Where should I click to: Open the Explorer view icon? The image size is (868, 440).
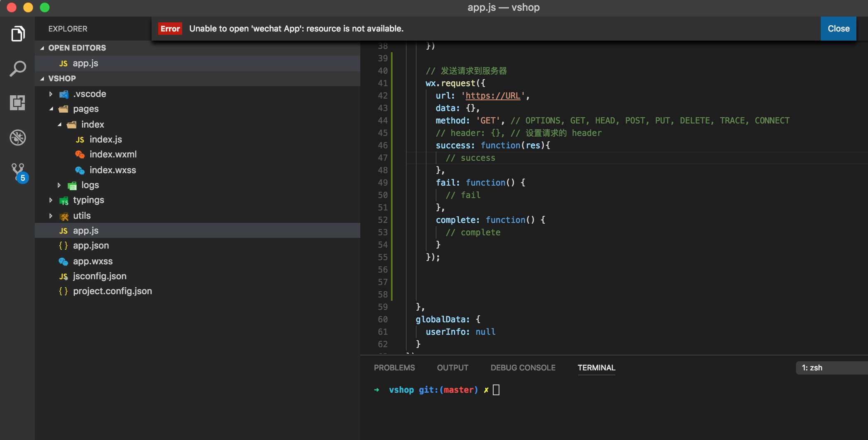18,34
